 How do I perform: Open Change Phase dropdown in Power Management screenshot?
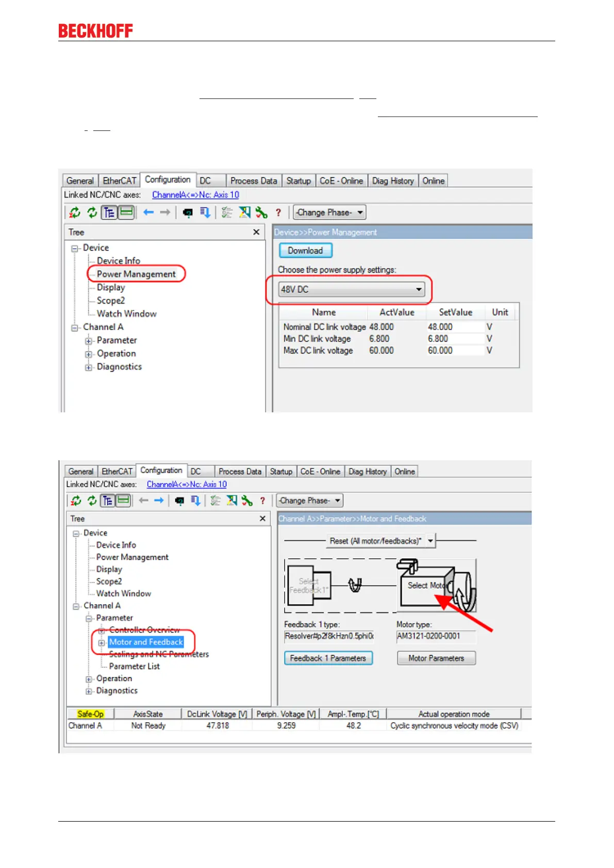(x=329, y=212)
